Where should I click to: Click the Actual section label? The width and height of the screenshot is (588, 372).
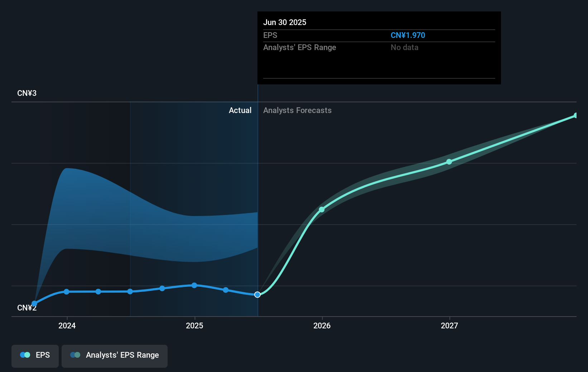tap(240, 111)
